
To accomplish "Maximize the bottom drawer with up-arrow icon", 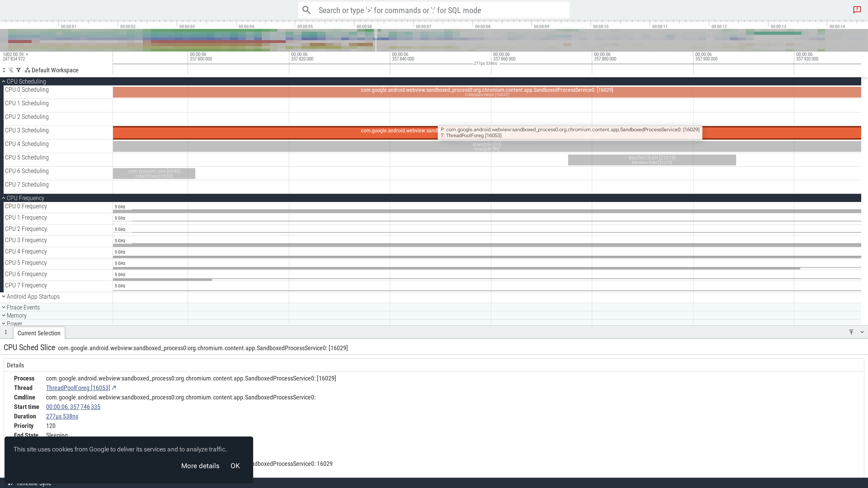I will [851, 332].
